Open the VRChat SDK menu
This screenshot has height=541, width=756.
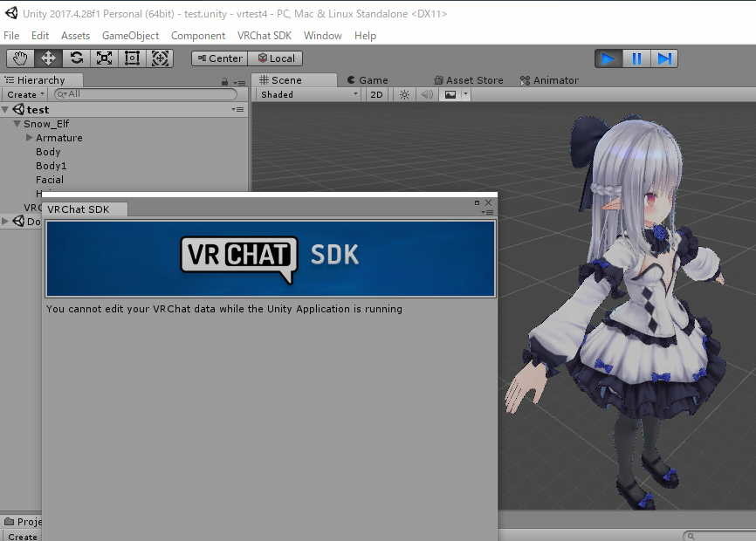[x=265, y=36]
